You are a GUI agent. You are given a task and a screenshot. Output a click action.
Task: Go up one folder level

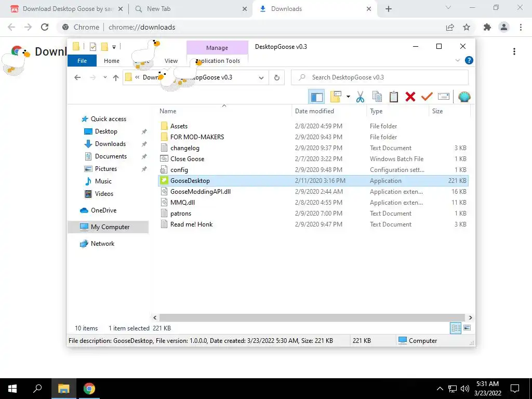tap(116, 78)
